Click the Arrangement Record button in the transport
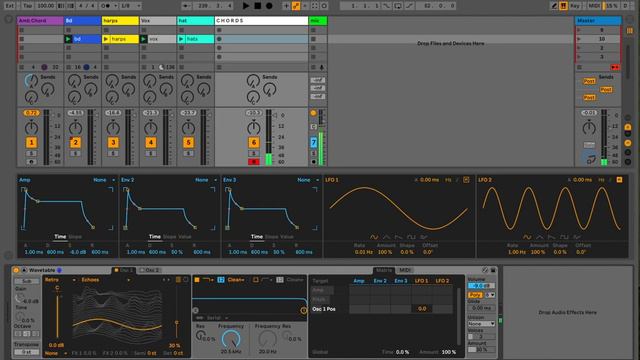 [269, 6]
